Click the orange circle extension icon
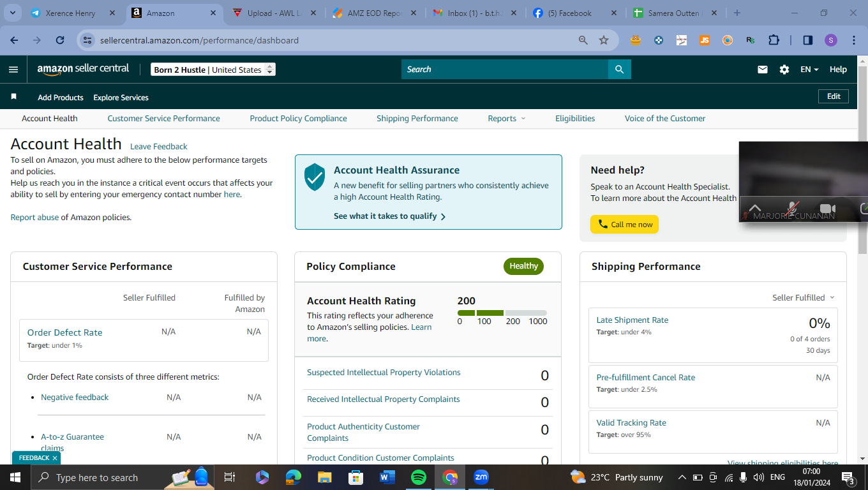 click(x=728, y=40)
